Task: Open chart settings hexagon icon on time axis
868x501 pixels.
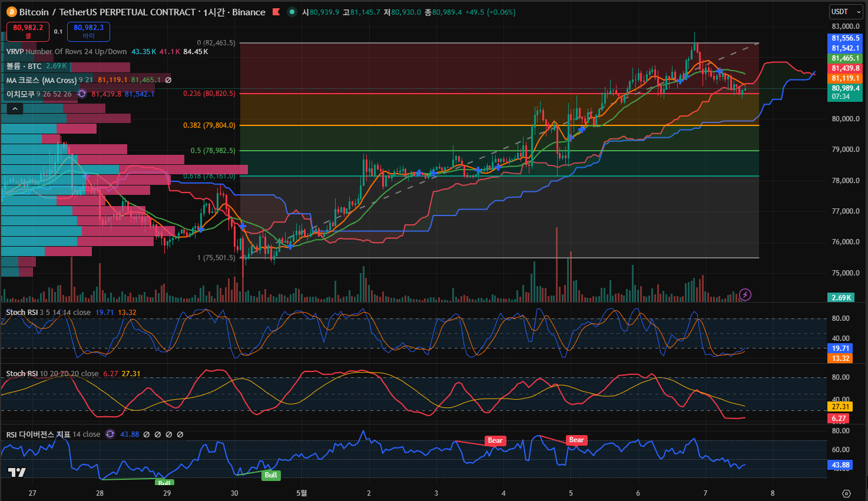Action: click(x=846, y=493)
